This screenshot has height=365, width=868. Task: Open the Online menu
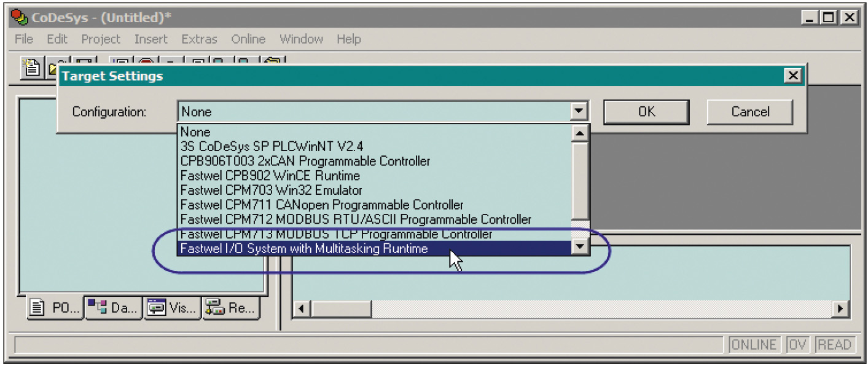(248, 39)
